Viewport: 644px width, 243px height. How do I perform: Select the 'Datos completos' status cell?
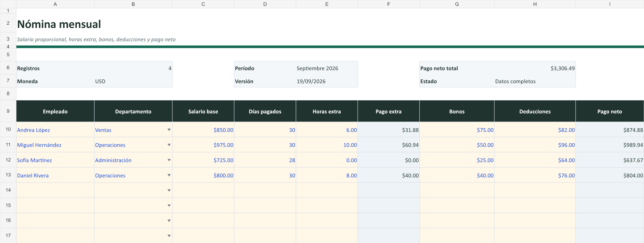[535, 81]
